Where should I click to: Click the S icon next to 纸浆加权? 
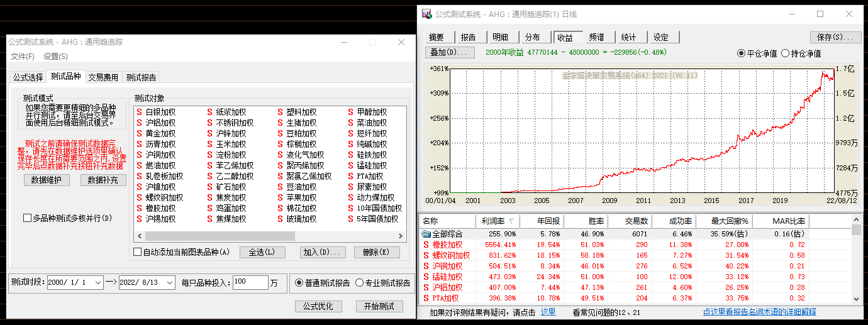(x=210, y=113)
